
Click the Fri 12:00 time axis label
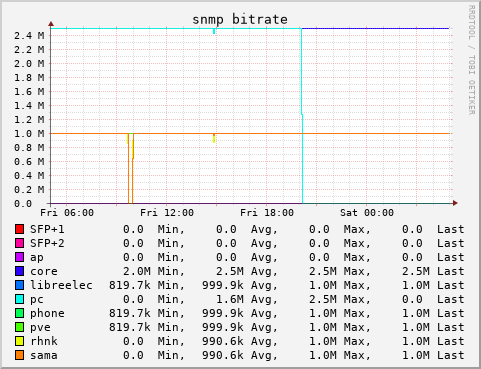[x=167, y=213]
